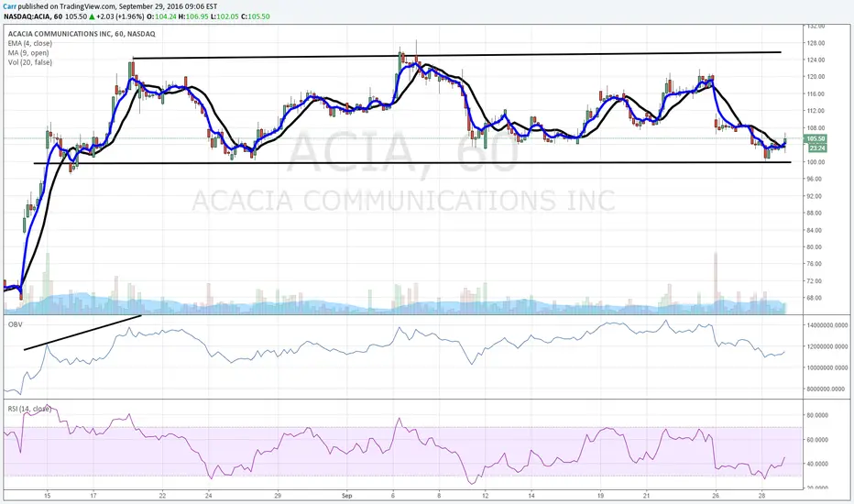The image size is (854, 504).
Task: Click '10000000.0000' on the OBV axis
Action: [x=827, y=367]
